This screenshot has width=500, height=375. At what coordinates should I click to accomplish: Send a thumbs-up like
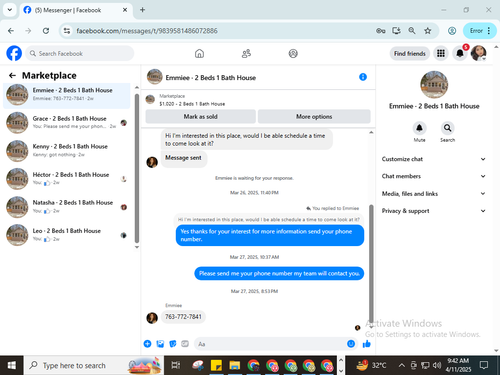coord(367,344)
